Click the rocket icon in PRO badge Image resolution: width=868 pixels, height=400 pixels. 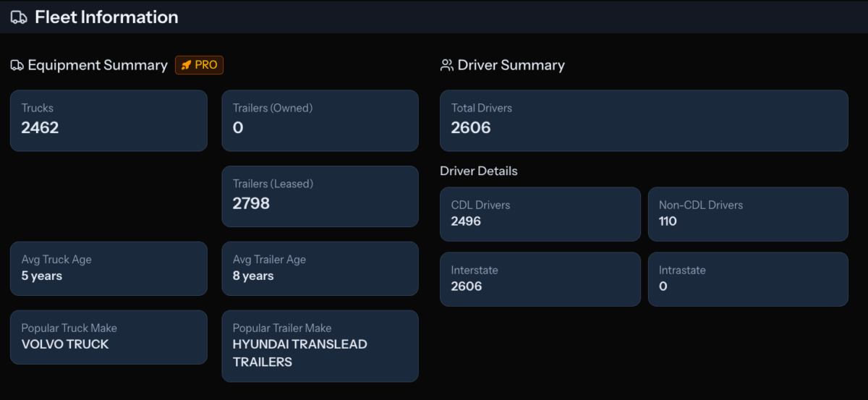186,65
